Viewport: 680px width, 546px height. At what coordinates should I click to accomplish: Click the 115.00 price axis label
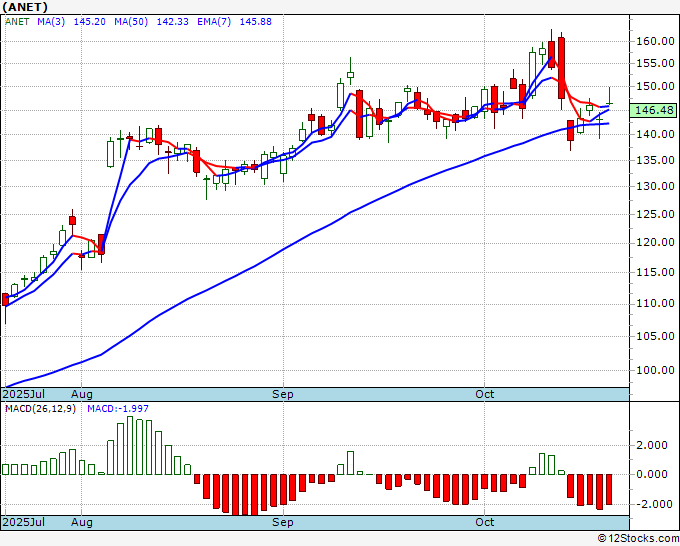pos(655,272)
